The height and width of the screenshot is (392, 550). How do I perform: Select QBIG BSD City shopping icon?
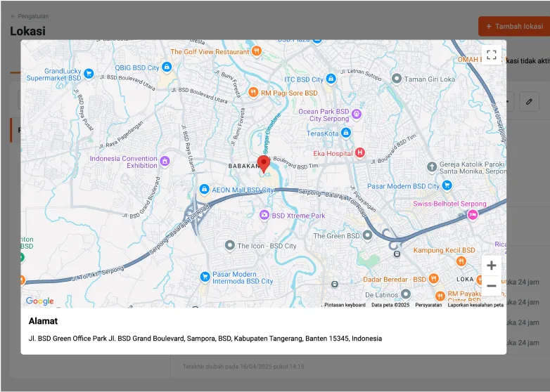pos(167,67)
